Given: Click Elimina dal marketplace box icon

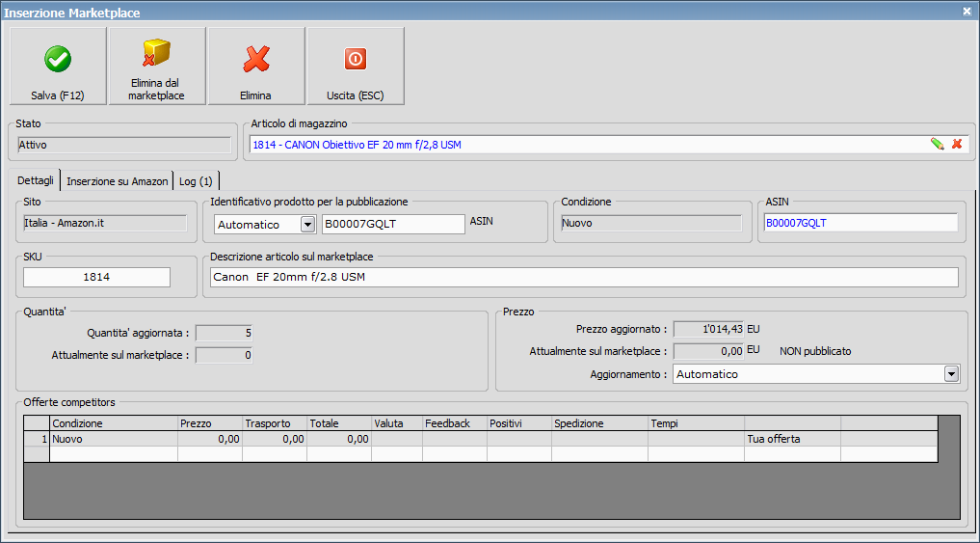Looking at the screenshot, I should click(157, 53).
